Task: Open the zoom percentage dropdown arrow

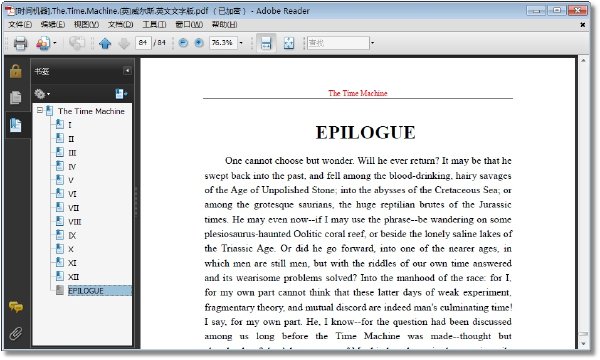Action: 241,43
